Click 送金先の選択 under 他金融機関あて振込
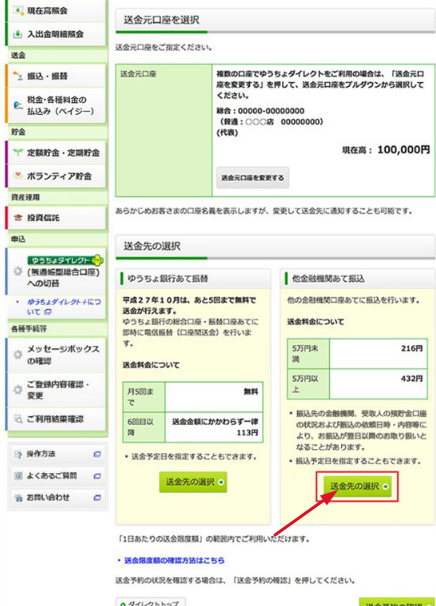Image resolution: width=436 pixels, height=606 pixels. coord(357,486)
